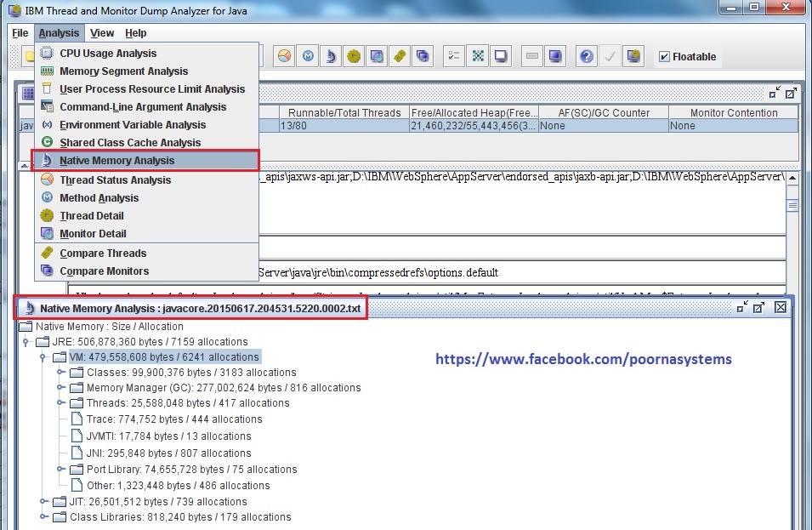Open the File menu
Viewport: 812px width, 530px height.
20,32
